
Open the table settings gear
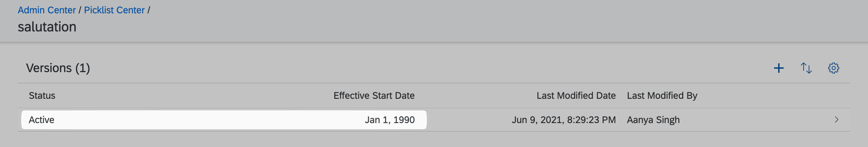tap(833, 68)
